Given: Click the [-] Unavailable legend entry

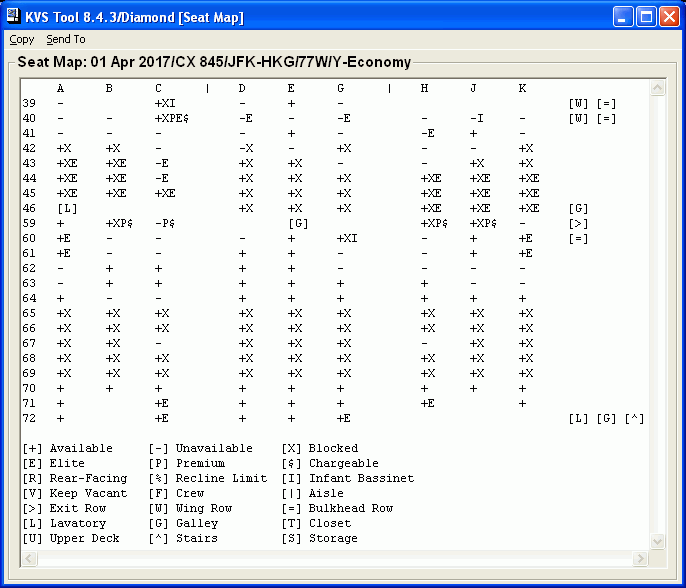Looking at the screenshot, I should (x=200, y=448).
